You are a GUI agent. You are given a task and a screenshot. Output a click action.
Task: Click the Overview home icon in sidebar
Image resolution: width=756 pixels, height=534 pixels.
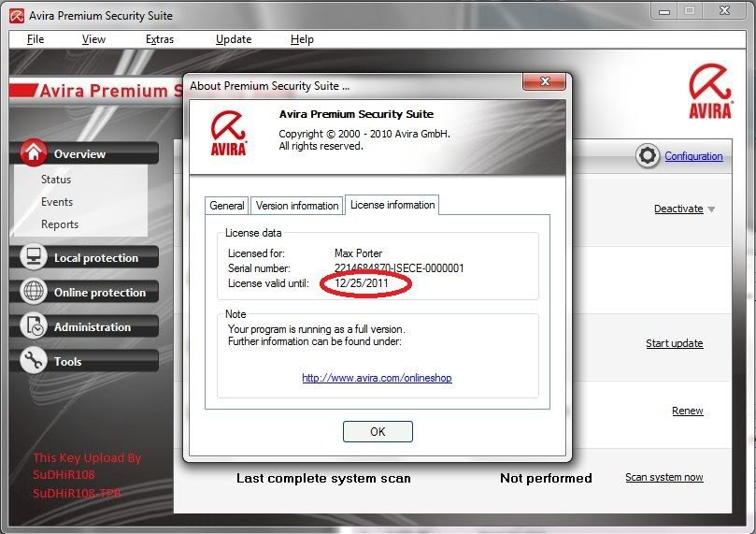[x=34, y=153]
